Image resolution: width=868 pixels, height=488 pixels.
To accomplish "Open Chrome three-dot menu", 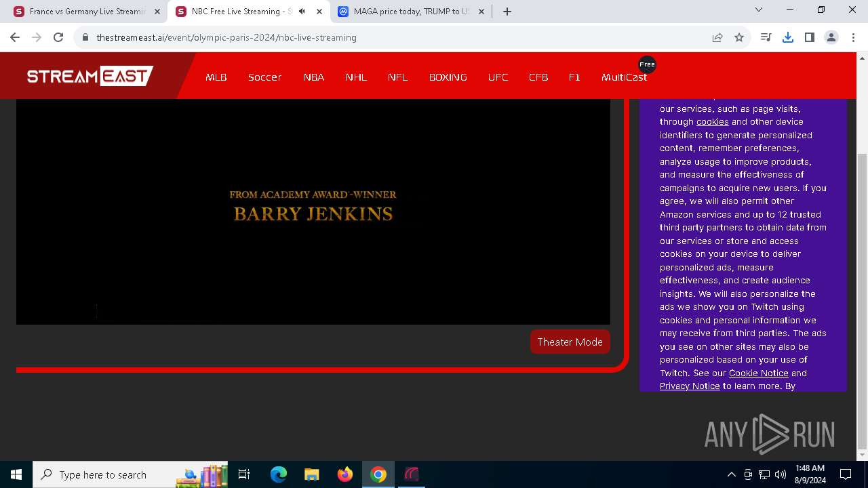I will (x=853, y=37).
